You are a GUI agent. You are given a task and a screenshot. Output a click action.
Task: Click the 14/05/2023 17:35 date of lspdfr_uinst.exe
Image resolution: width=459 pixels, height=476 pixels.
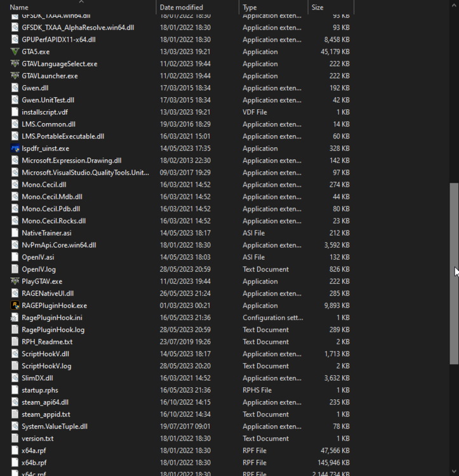coord(185,149)
